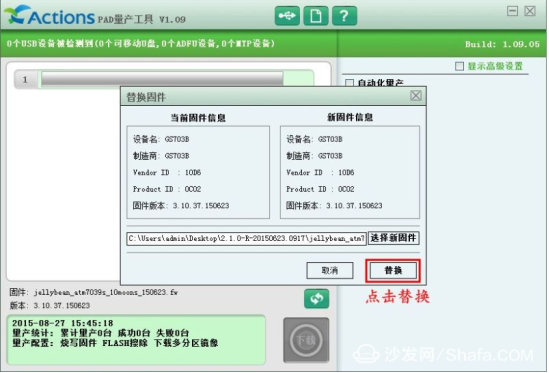Click the USB device detection status bar
The height and width of the screenshot is (373, 549).
168,43
